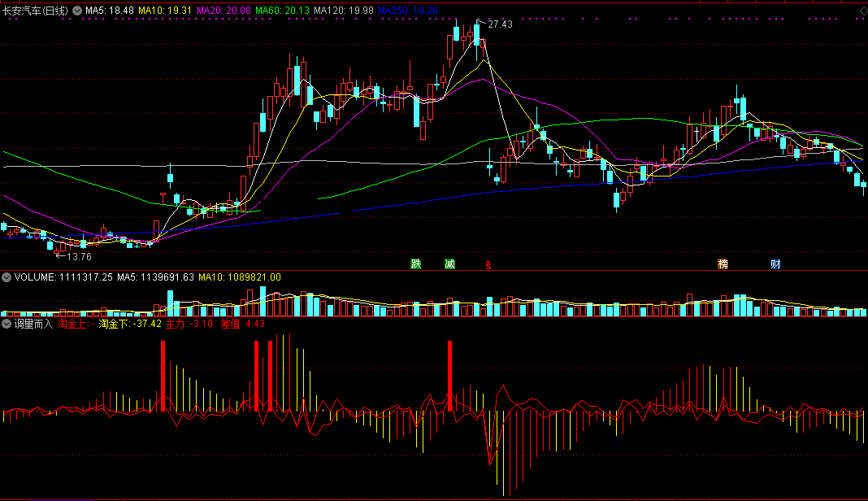Click the 13.76 low price label
This screenshot has height=501, width=868.
coord(79,256)
